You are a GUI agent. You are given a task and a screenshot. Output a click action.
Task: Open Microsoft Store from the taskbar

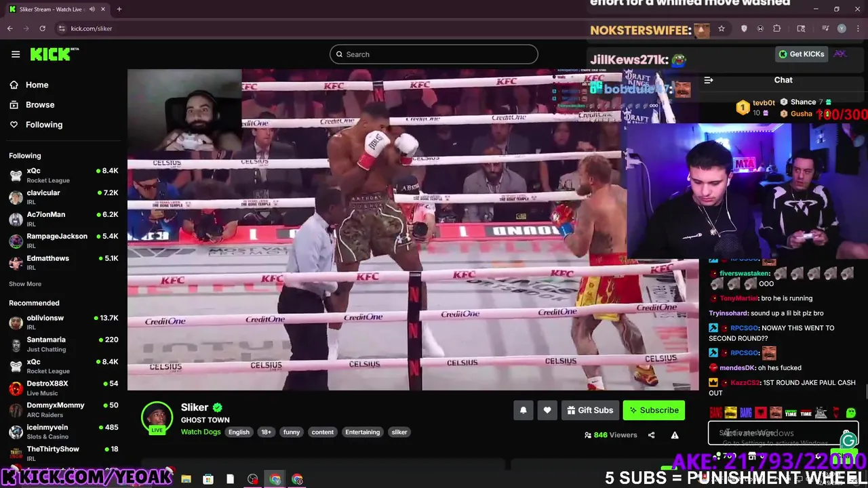[x=208, y=479]
